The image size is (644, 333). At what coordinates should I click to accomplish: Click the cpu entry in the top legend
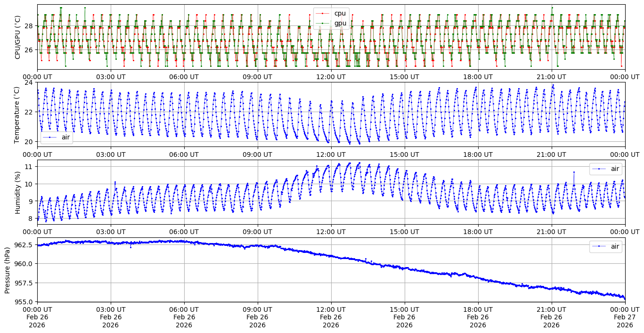tap(340, 13)
